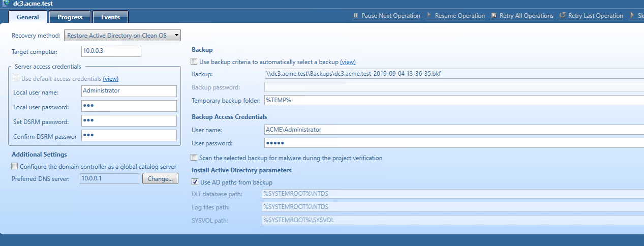Image resolution: width=644 pixels, height=246 pixels.
Task: Open the Recovery method dropdown
Action: click(122, 36)
